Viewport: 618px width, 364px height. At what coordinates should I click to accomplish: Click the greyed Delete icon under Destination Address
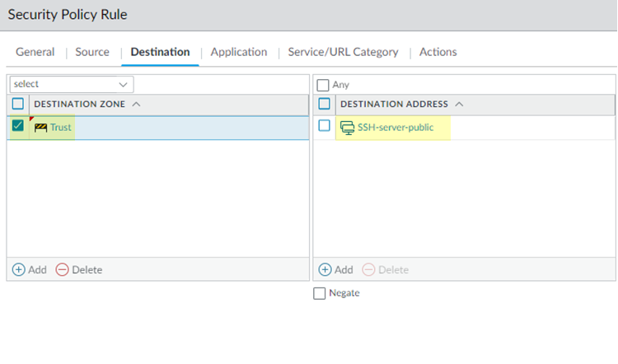(368, 269)
